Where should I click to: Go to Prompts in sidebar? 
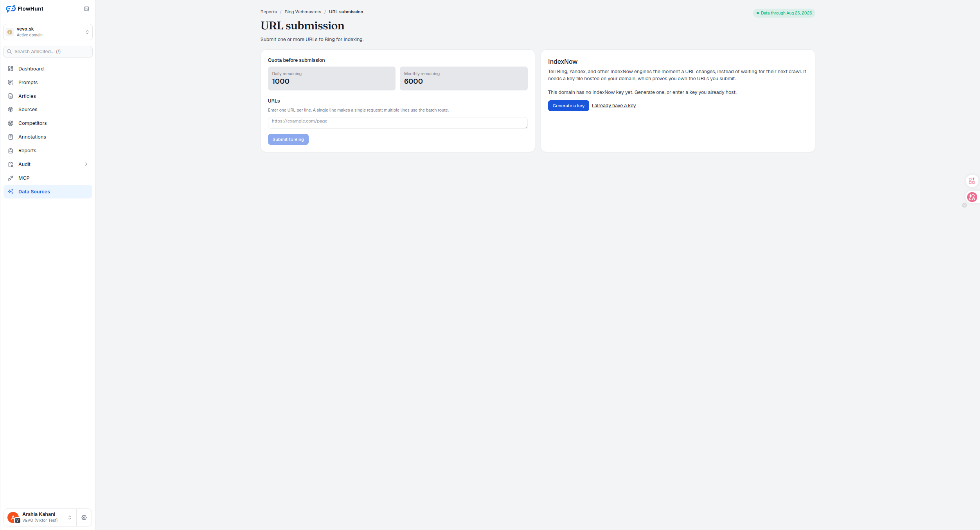click(x=48, y=82)
